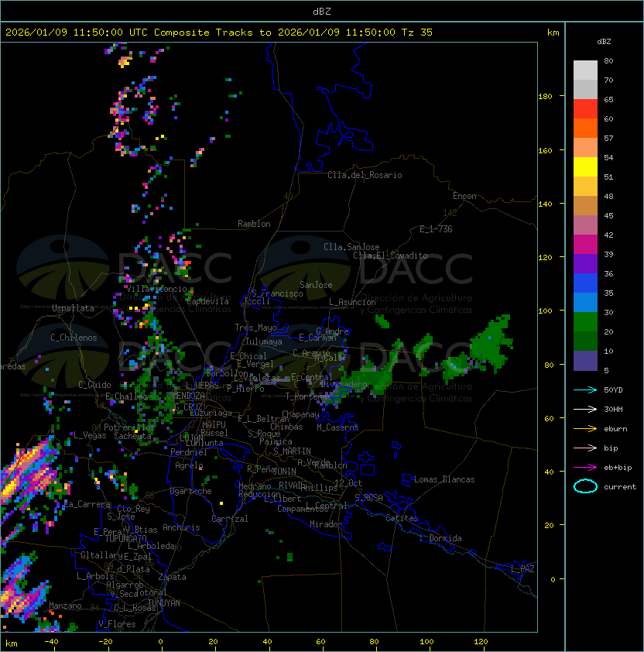The height and width of the screenshot is (652, 644).
Task: Click the E_1-736 map label
Action: coord(436,229)
